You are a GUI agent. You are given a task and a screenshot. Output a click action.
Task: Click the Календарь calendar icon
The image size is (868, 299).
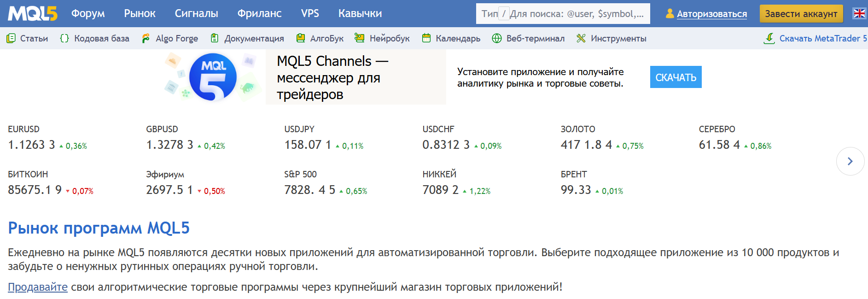[426, 38]
